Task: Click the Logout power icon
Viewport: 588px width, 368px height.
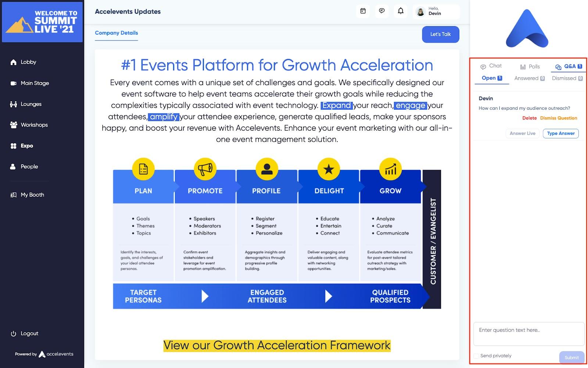Action: [14, 334]
